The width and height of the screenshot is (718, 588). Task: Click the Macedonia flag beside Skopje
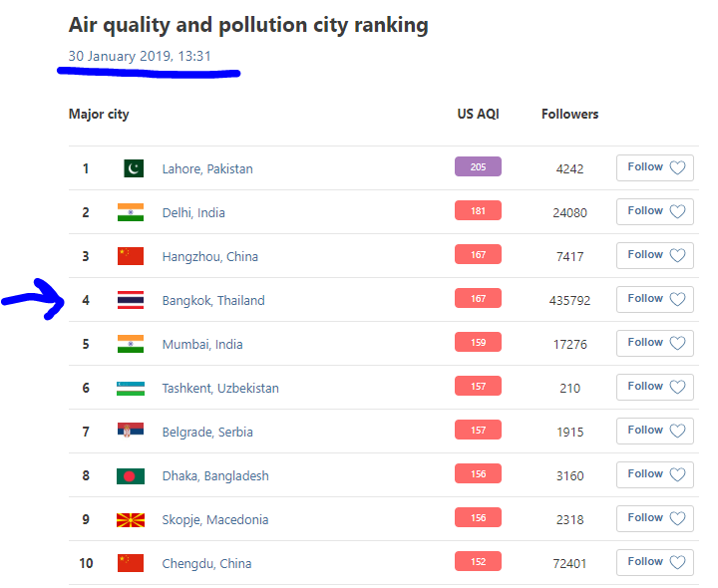click(131, 519)
